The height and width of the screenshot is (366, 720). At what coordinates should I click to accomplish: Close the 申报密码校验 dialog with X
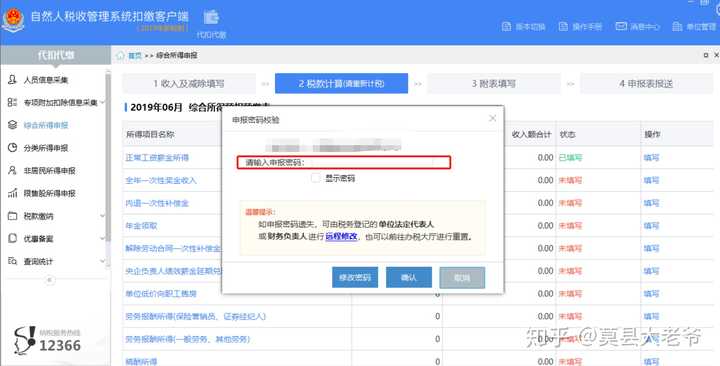493,118
